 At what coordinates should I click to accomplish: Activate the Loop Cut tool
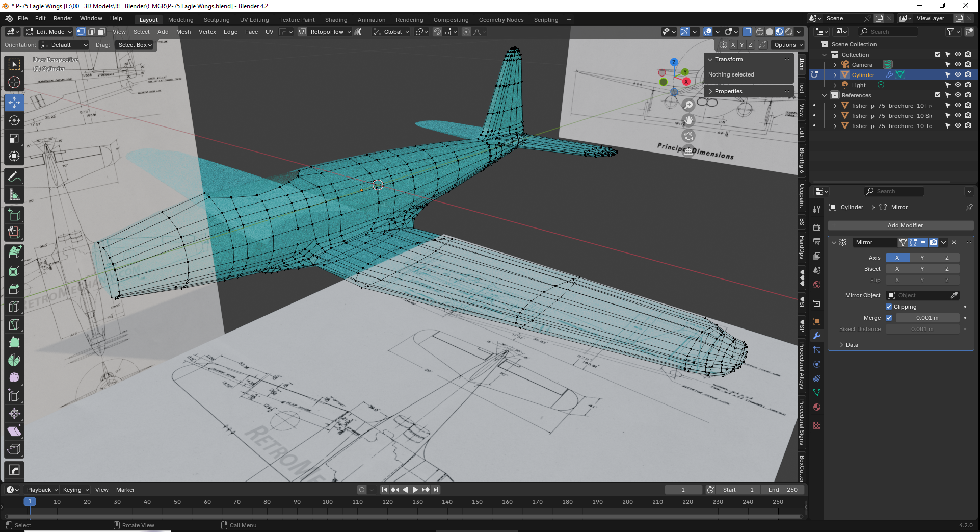14,307
